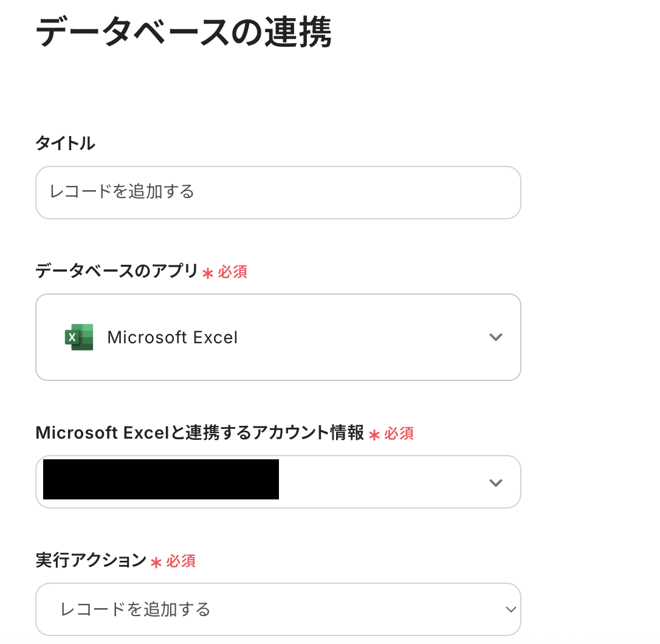Open the レコードを追加する action select box

point(278,609)
